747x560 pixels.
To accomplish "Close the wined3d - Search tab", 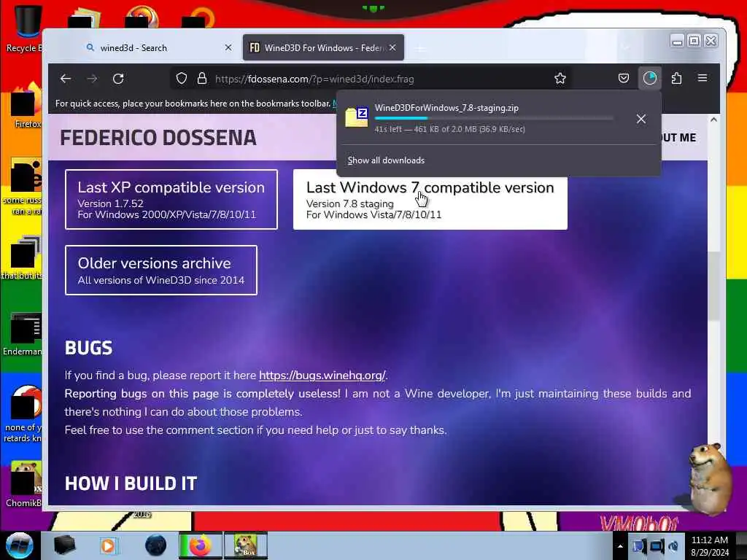I will (228, 47).
